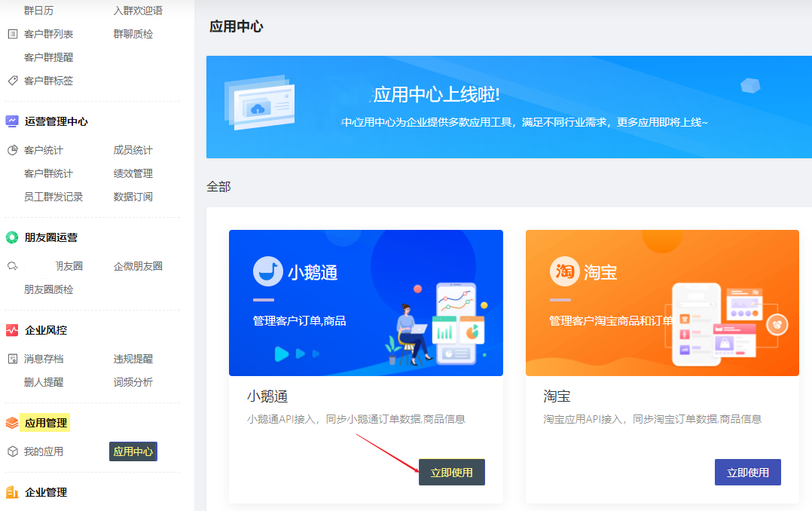Open 客户群列表 page

[49, 34]
